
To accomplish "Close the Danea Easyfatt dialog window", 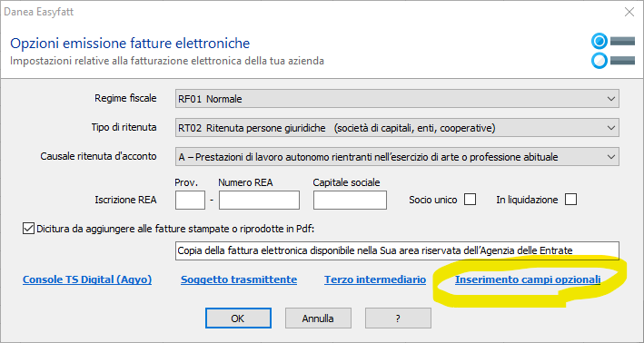I will (629, 12).
